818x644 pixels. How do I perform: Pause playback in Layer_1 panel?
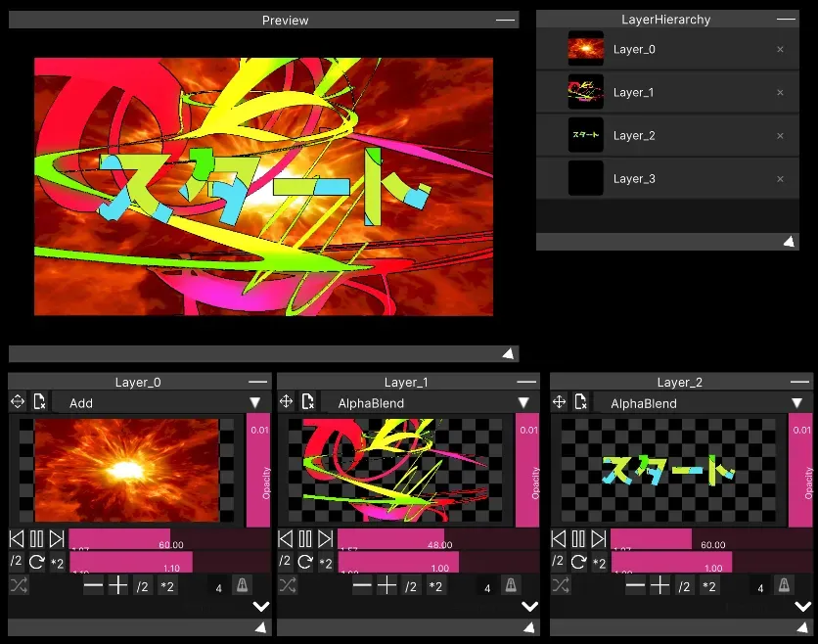pyautogui.click(x=305, y=538)
